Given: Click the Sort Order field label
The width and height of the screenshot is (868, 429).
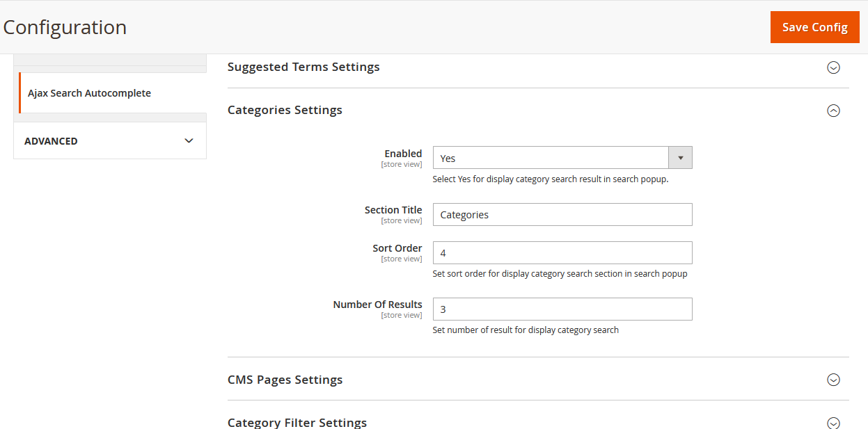Looking at the screenshot, I should [x=397, y=248].
